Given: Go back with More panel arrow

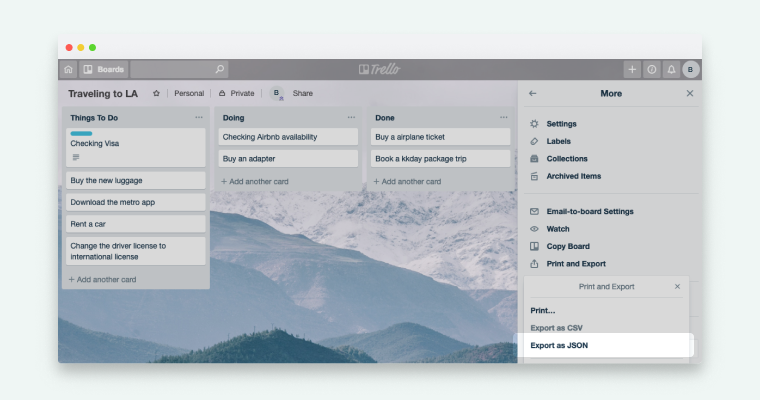Looking at the screenshot, I should pyautogui.click(x=533, y=93).
